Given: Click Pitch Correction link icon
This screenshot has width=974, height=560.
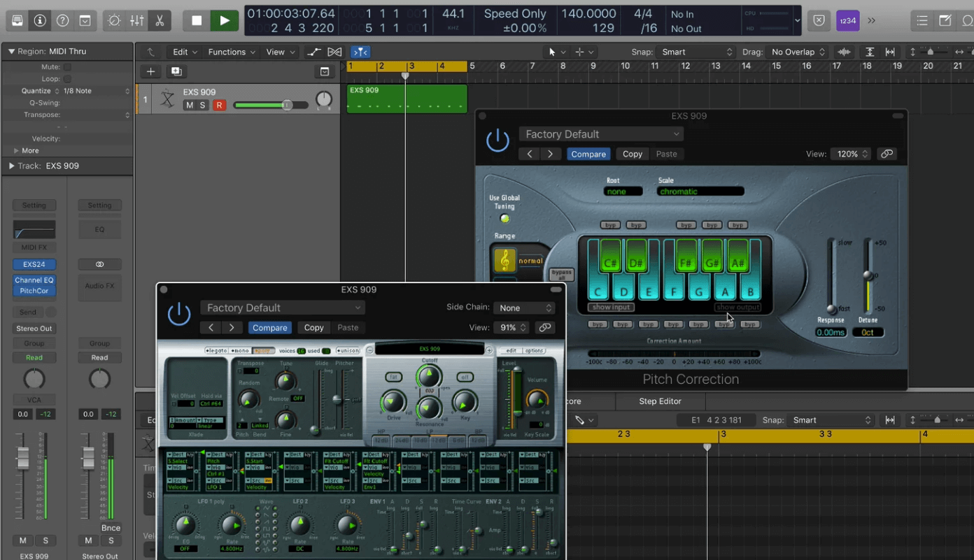Looking at the screenshot, I should (x=887, y=154).
